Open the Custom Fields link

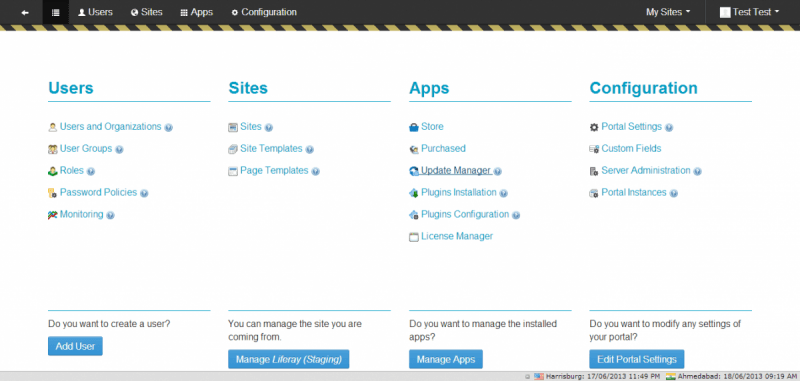point(631,148)
